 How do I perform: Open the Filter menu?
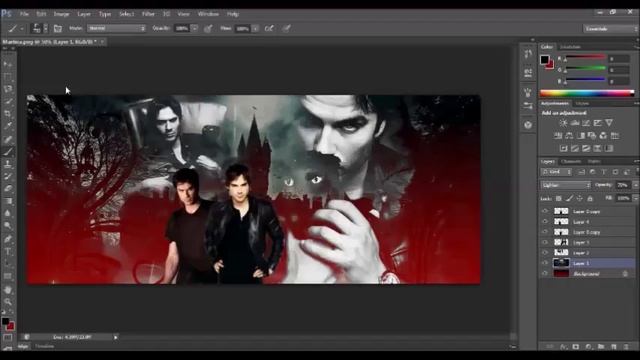point(148,14)
